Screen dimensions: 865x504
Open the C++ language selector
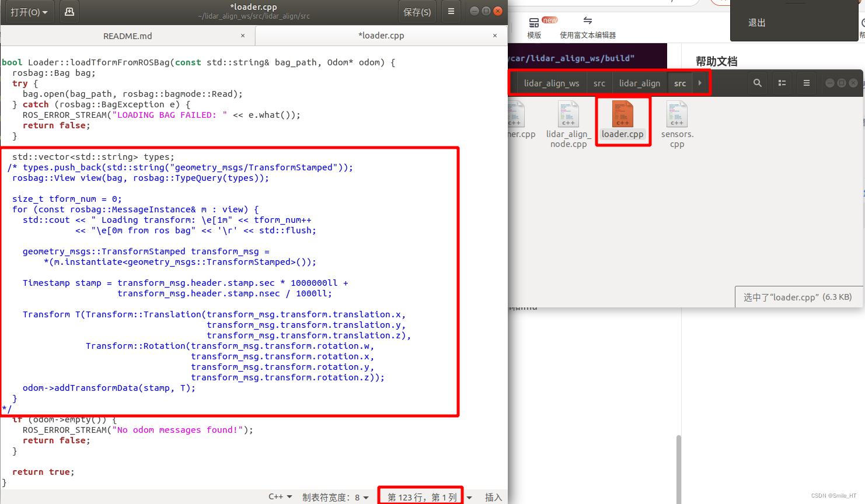point(280,497)
